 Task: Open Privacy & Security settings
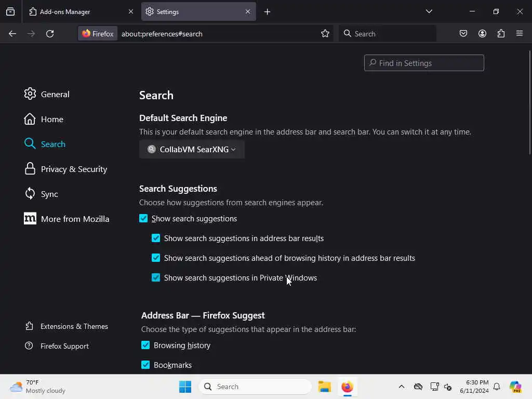pos(65,169)
